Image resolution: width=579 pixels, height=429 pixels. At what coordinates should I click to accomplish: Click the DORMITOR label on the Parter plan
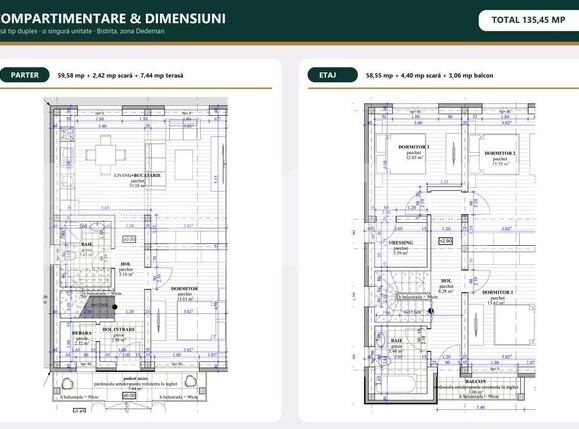(184, 289)
